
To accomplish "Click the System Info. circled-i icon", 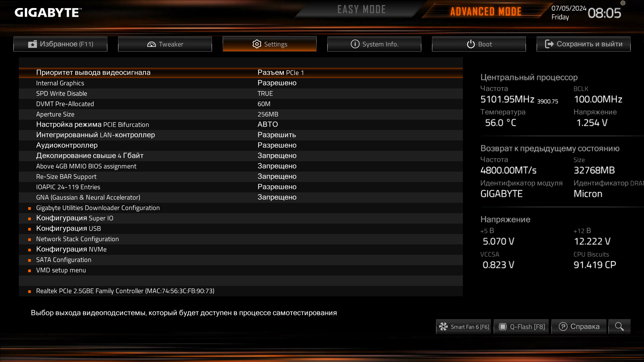I will 355,44.
